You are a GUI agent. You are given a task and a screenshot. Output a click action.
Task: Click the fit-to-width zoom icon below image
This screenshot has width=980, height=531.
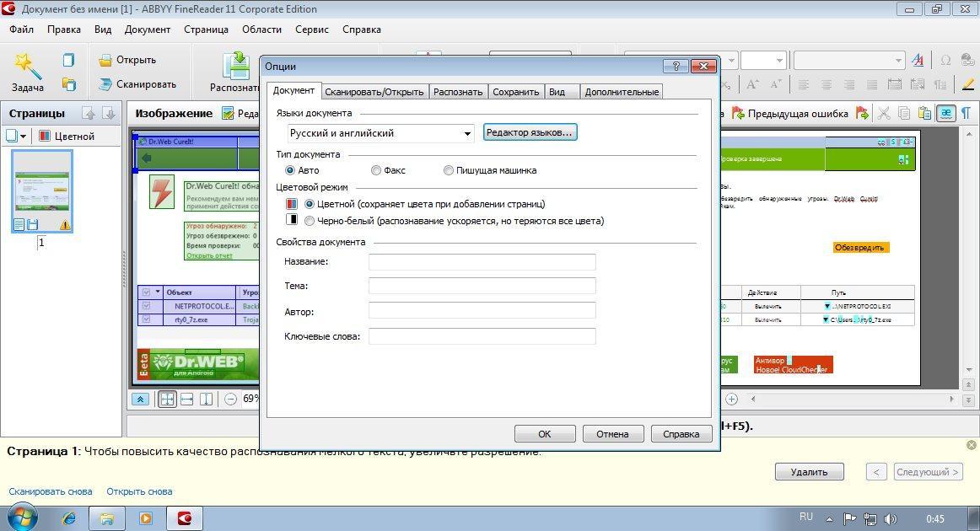point(187,400)
